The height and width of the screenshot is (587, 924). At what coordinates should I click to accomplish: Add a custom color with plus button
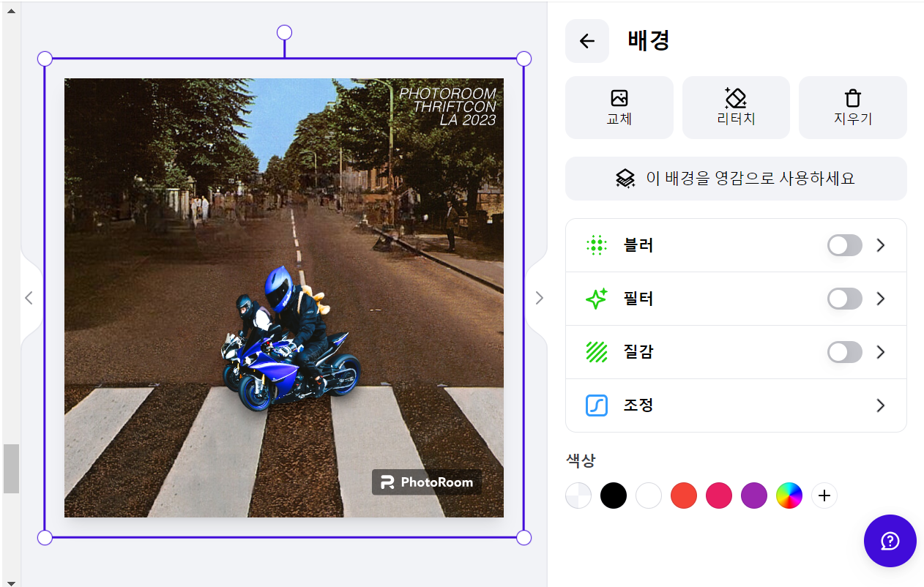click(x=824, y=496)
